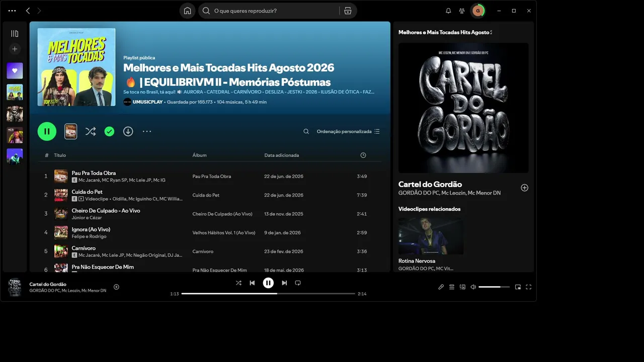This screenshot has height=362, width=644.
Task: Open the connect to a device menu
Action: [462, 287]
